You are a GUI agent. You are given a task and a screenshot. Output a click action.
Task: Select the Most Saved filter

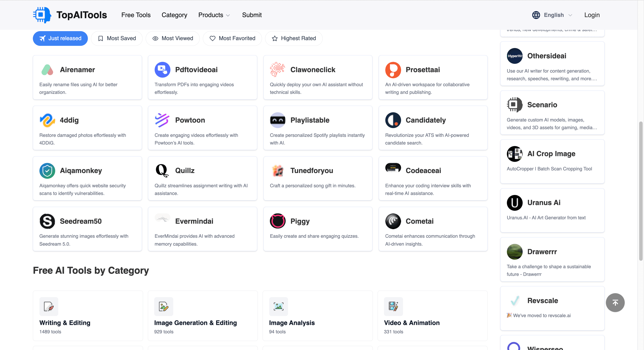(117, 39)
